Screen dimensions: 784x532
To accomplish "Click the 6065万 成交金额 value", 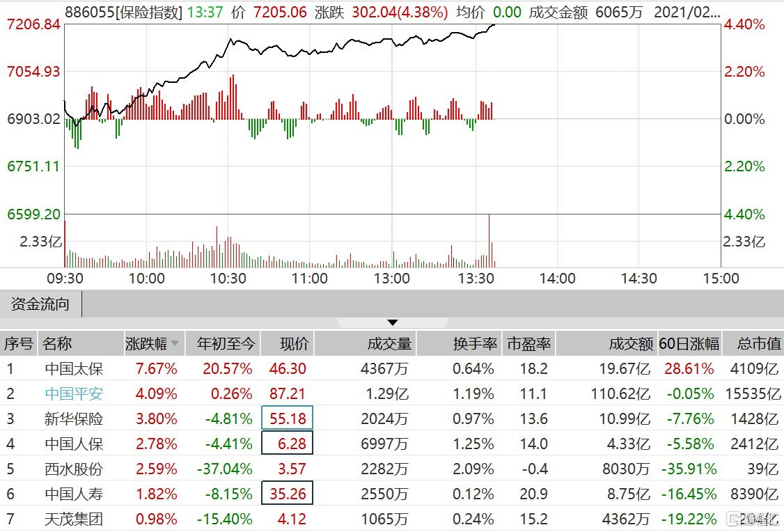I will [x=619, y=12].
